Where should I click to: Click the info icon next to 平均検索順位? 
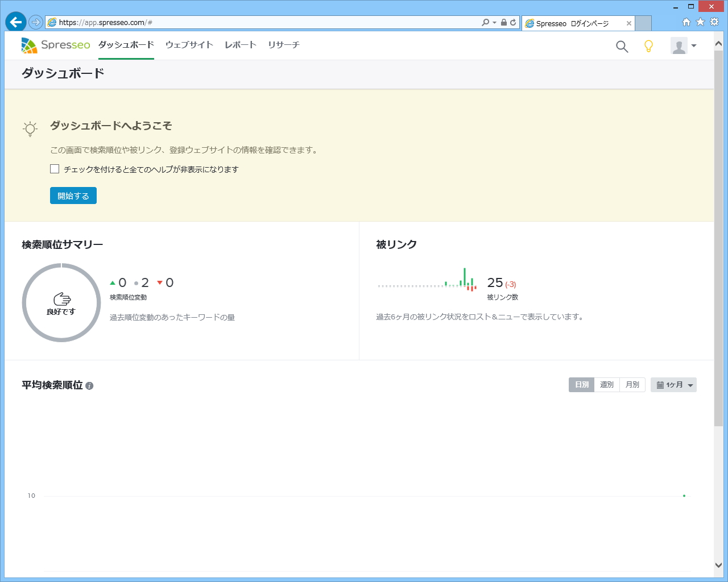click(x=90, y=385)
